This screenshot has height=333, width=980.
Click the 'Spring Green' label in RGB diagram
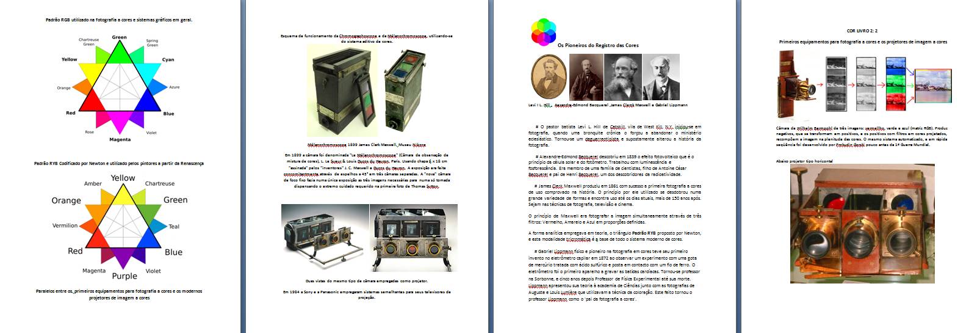(152, 43)
